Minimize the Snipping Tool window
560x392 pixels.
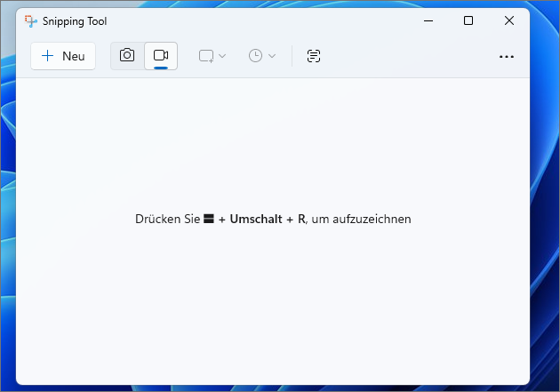click(428, 20)
